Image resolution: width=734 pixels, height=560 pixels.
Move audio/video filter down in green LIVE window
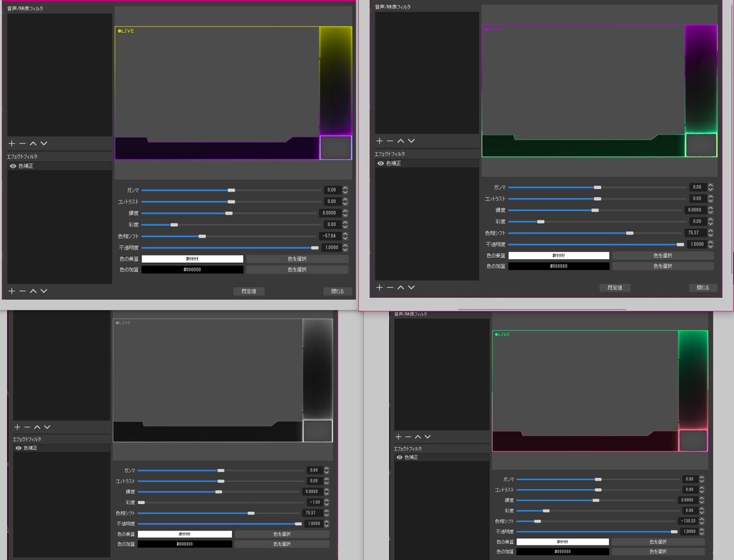428,437
